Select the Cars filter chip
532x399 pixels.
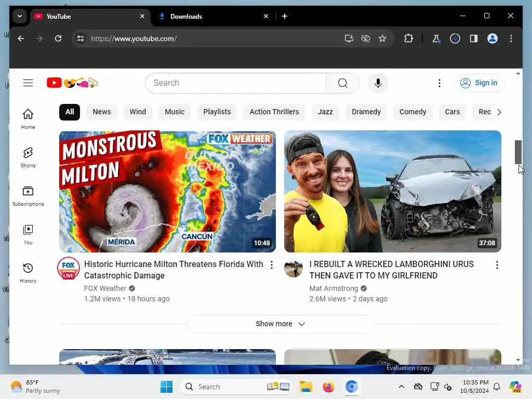[x=453, y=112]
